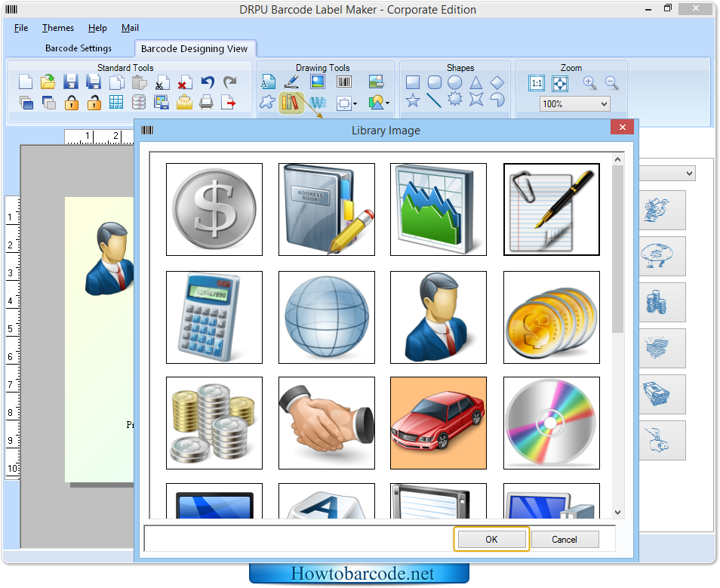Select the Barcode drawing tool

[x=344, y=82]
